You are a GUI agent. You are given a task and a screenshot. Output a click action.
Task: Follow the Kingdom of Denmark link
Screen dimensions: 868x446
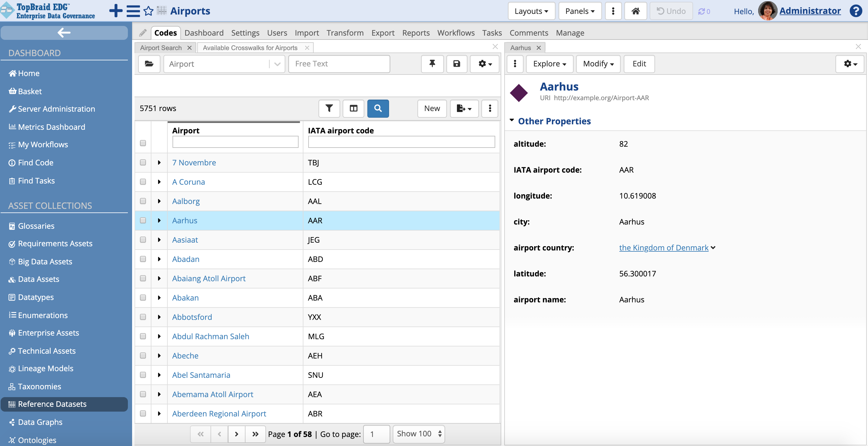(x=663, y=247)
